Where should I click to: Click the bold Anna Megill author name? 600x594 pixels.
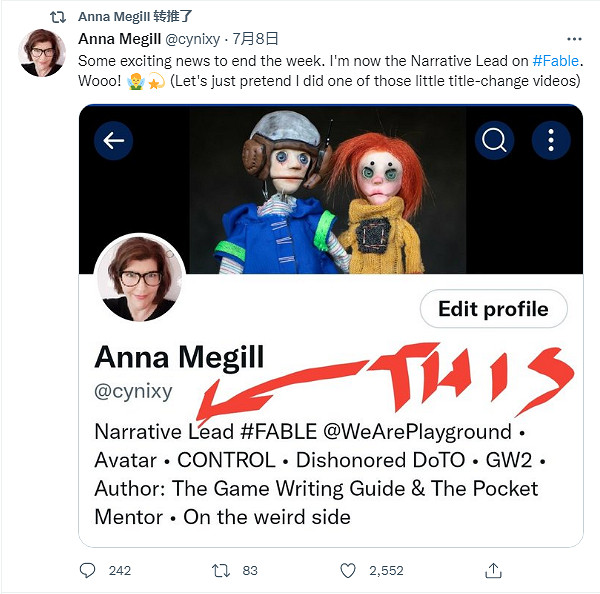(x=118, y=40)
